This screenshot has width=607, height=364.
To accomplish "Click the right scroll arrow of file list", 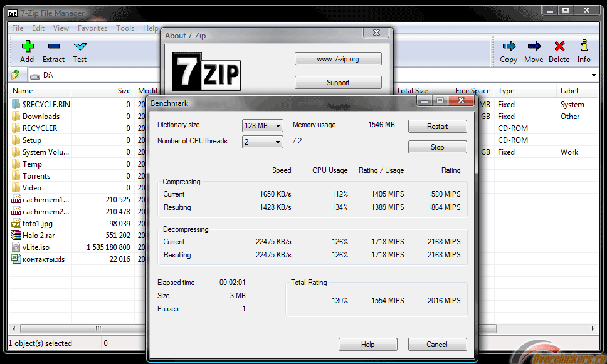I will click(x=593, y=328).
